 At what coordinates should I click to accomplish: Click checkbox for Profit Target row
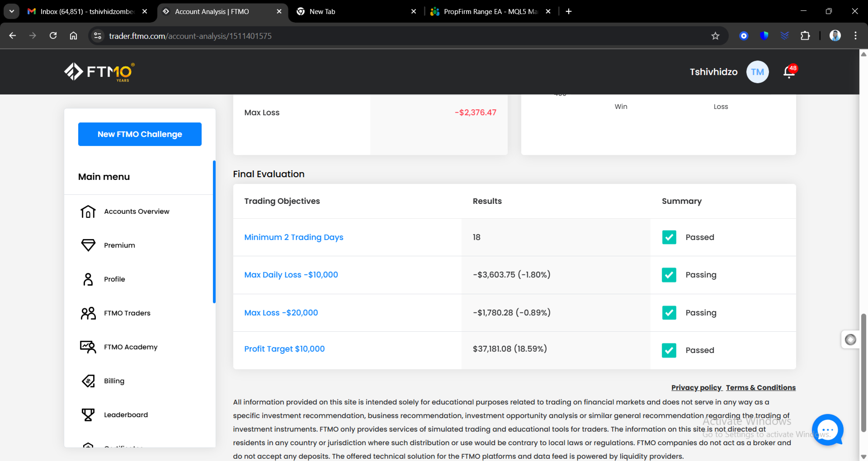[669, 350]
